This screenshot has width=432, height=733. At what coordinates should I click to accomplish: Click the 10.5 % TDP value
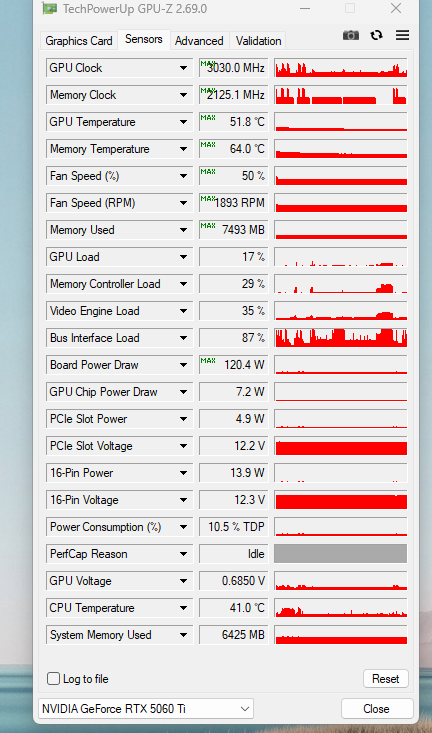coord(234,527)
